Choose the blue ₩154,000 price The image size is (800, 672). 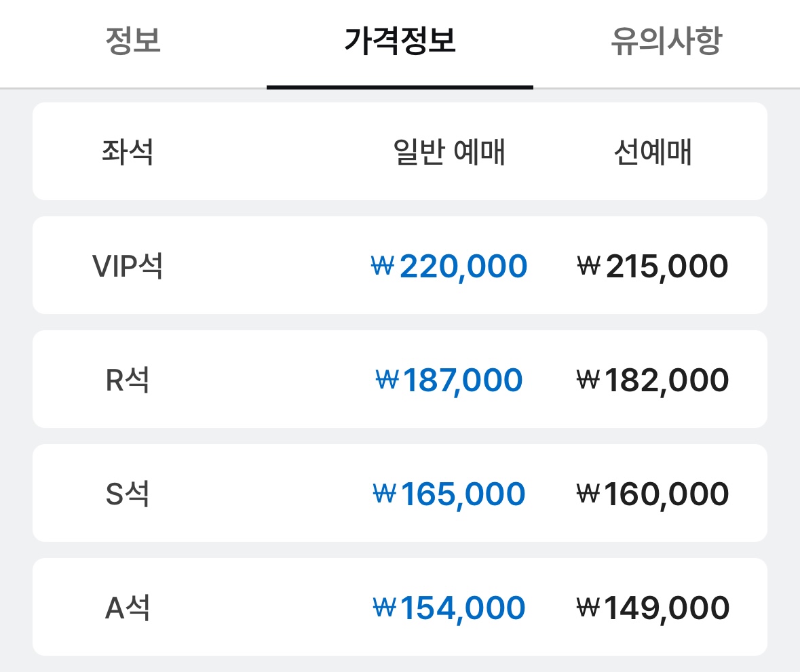tap(449, 608)
